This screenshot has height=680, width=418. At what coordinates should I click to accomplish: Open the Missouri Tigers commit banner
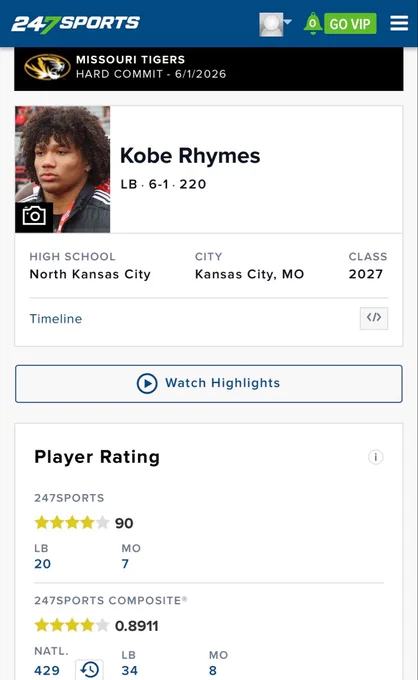pyautogui.click(x=209, y=69)
